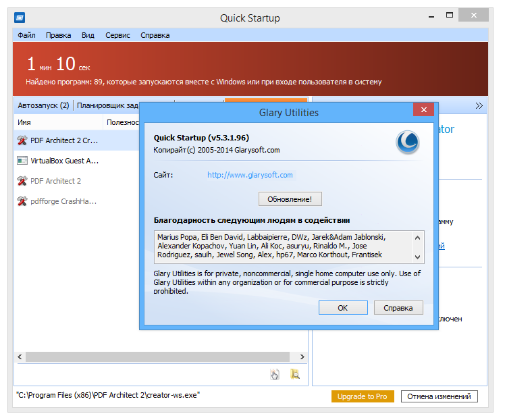The width and height of the screenshot is (505, 420).
Task: Select the VirtualBox Guest A… entry
Action: [x=64, y=161]
